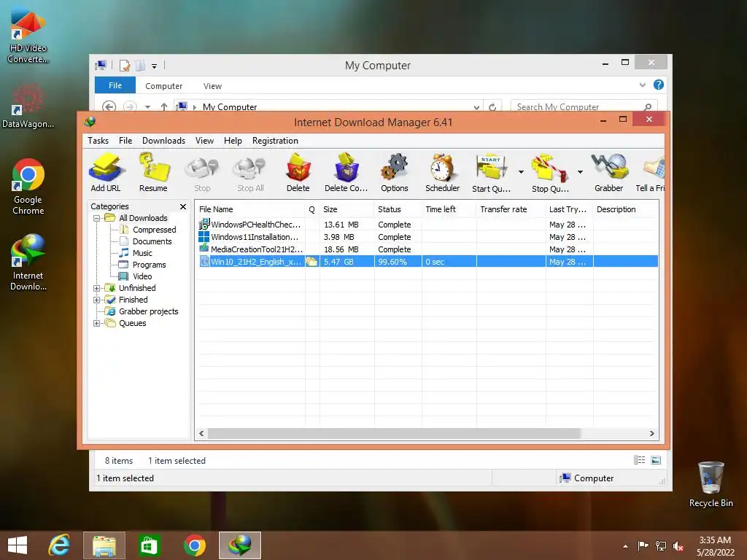The height and width of the screenshot is (560, 747).
Task: Sort by Status column header
Action: [398, 209]
